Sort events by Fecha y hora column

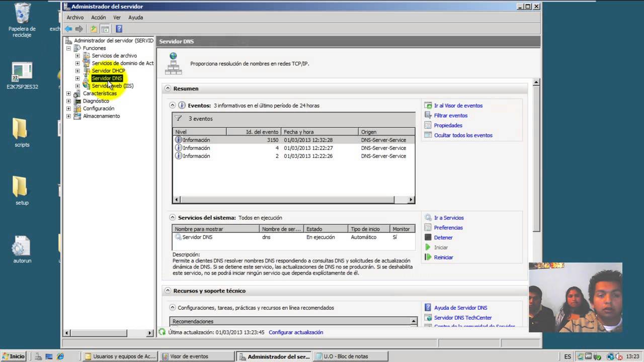320,132
